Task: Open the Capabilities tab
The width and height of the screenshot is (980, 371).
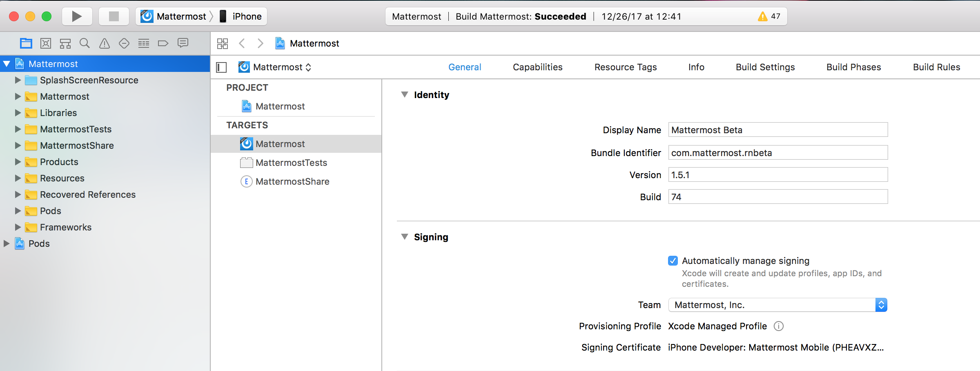Action: tap(537, 67)
